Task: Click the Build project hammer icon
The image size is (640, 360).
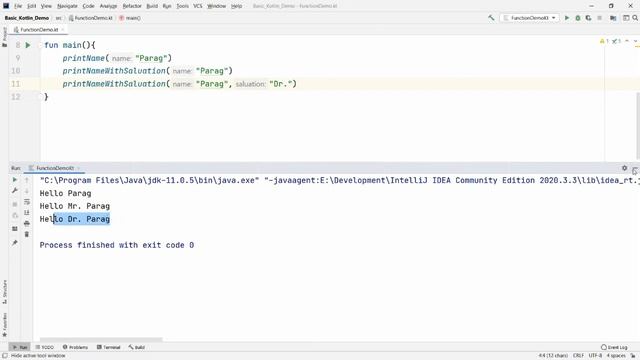Action: pyautogui.click(x=491, y=18)
